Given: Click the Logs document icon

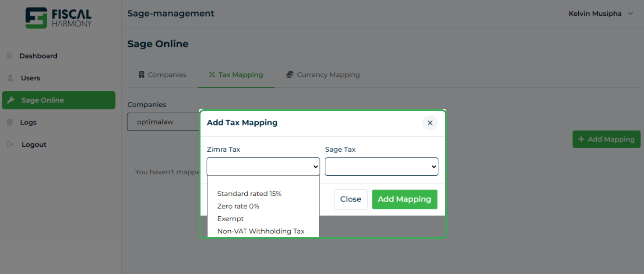Looking at the screenshot, I should tap(10, 122).
